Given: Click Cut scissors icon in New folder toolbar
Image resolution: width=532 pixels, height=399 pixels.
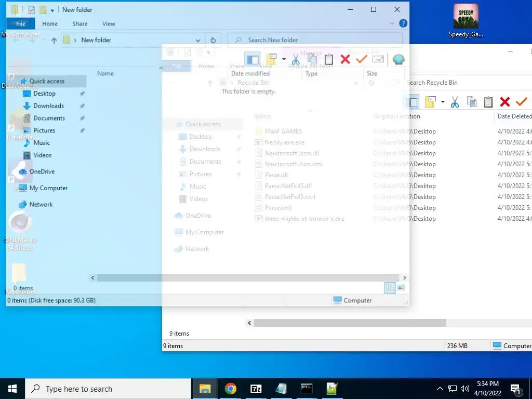Looking at the screenshot, I should 296,59.
